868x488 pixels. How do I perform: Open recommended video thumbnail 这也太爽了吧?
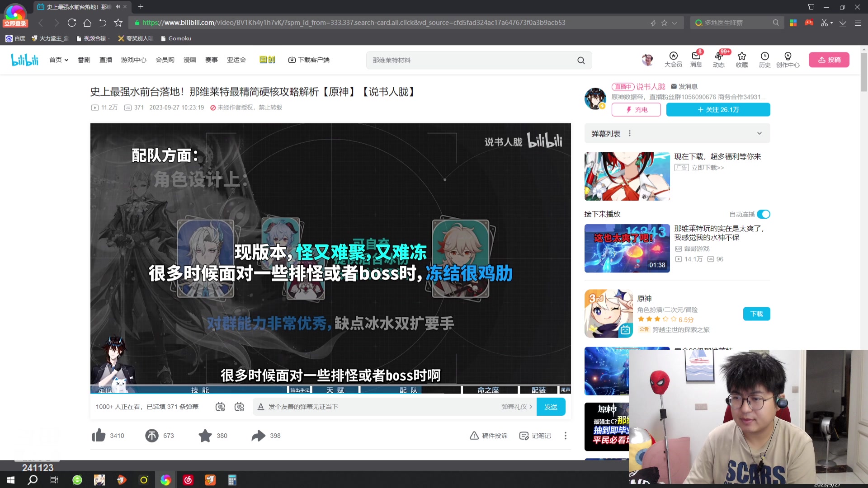point(627,248)
